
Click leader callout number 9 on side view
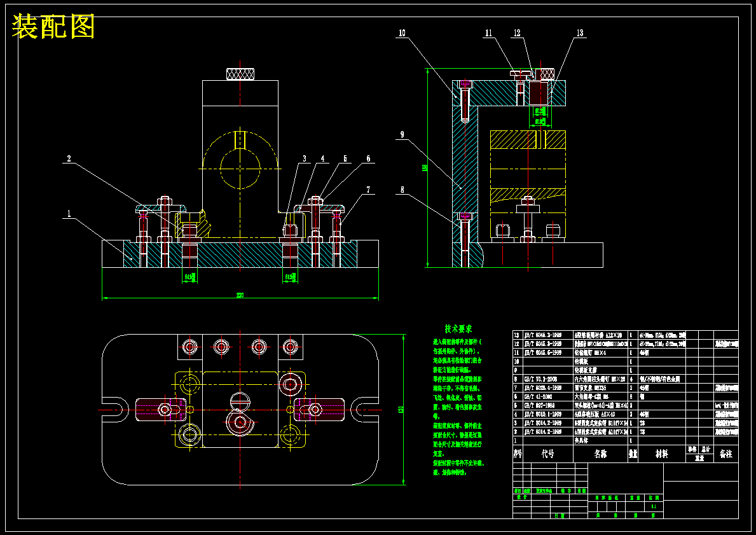[402, 135]
